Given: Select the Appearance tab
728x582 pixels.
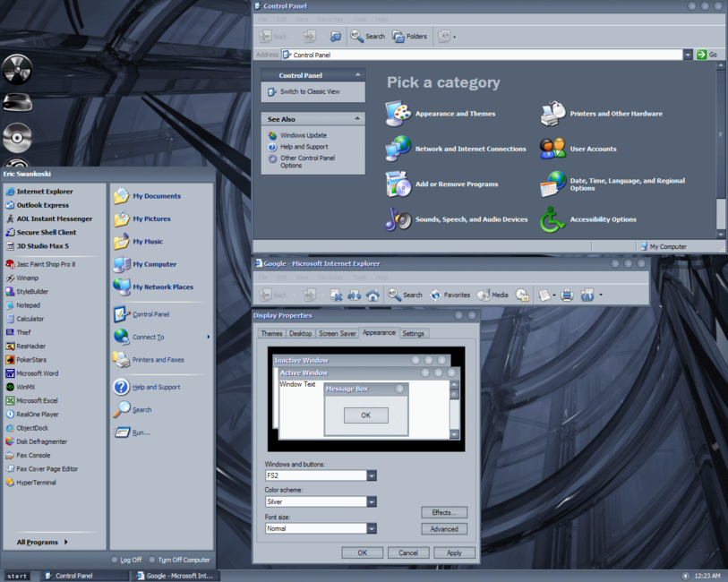Looking at the screenshot, I should click(x=379, y=332).
